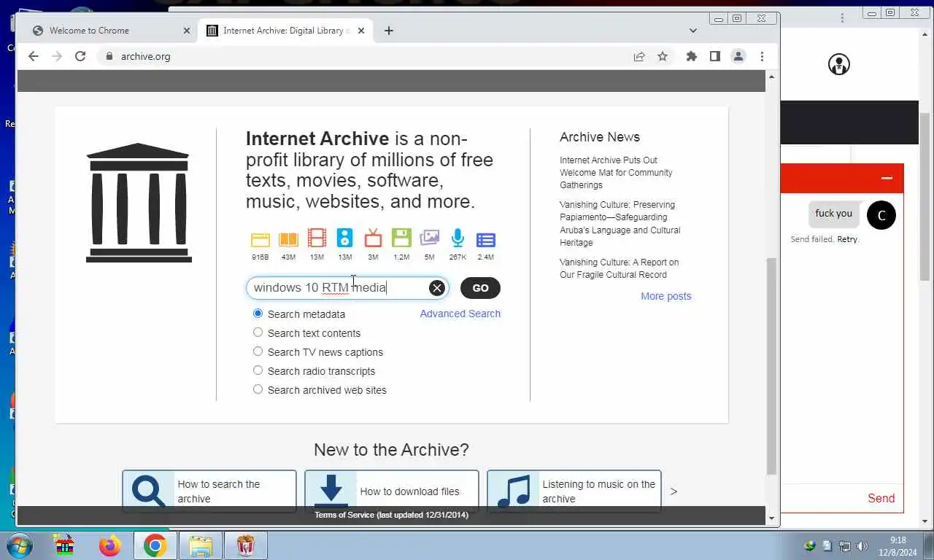Open Chrome tab search dropdown arrow

(x=693, y=31)
